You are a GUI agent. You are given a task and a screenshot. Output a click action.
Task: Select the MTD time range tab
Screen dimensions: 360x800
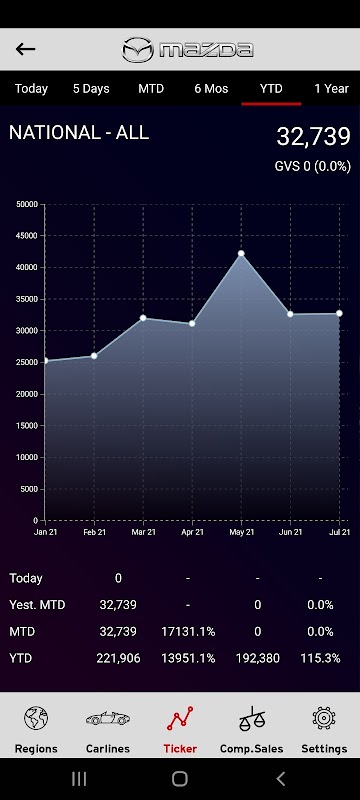coord(151,89)
